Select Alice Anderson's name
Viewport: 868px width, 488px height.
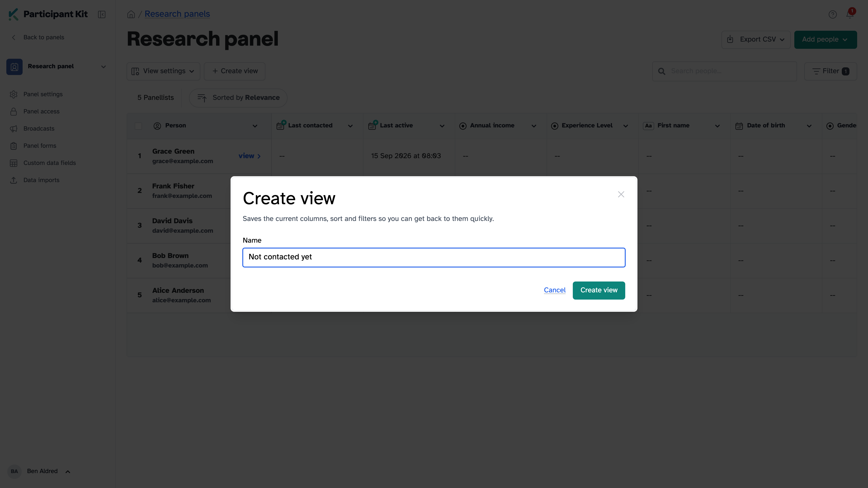178,291
